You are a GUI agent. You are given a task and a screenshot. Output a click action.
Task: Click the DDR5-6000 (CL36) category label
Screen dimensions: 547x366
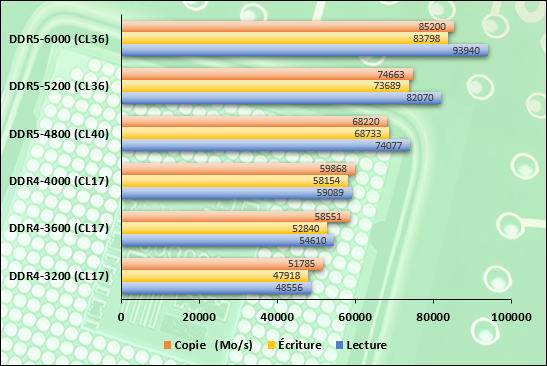tap(59, 39)
